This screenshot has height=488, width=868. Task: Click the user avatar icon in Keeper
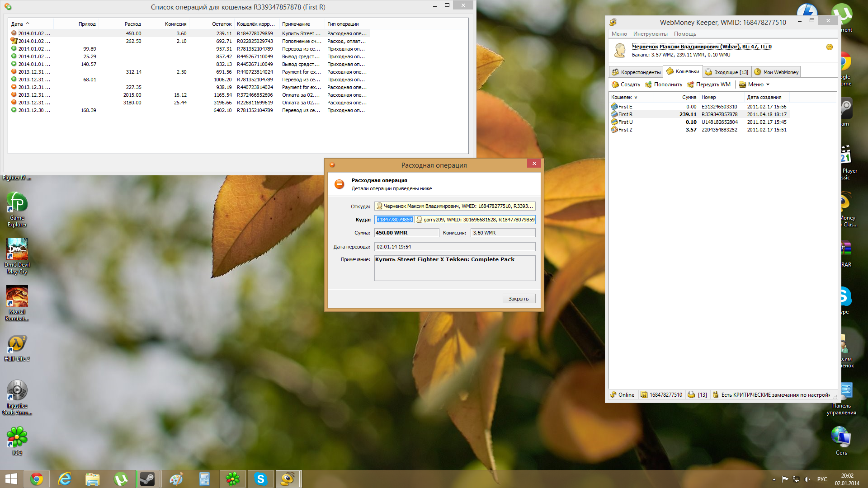coord(620,50)
